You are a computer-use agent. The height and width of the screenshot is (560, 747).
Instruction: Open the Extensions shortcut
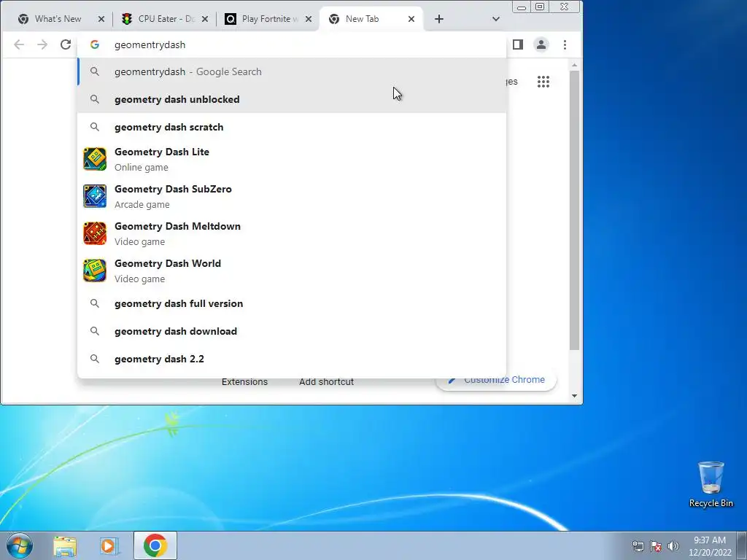(244, 382)
